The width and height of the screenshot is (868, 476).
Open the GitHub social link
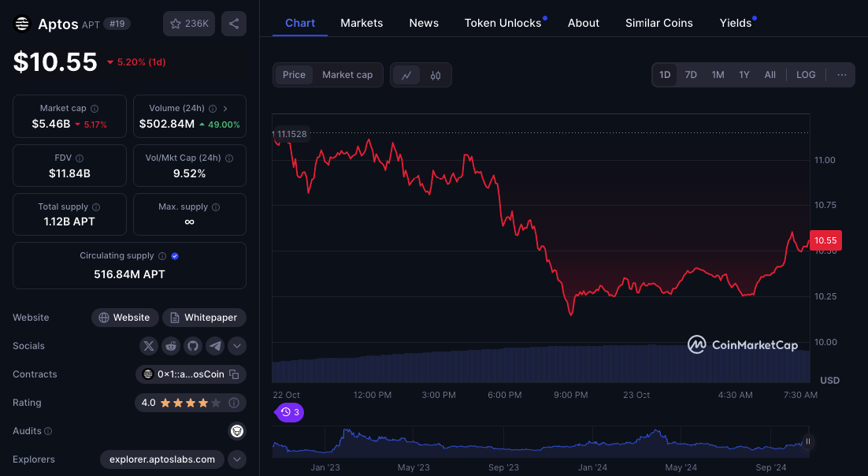pyautogui.click(x=193, y=346)
